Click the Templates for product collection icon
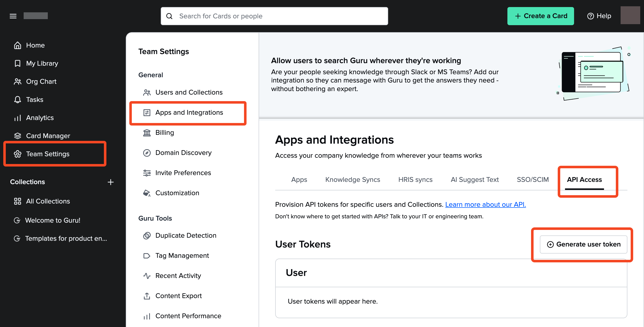 [17, 238]
